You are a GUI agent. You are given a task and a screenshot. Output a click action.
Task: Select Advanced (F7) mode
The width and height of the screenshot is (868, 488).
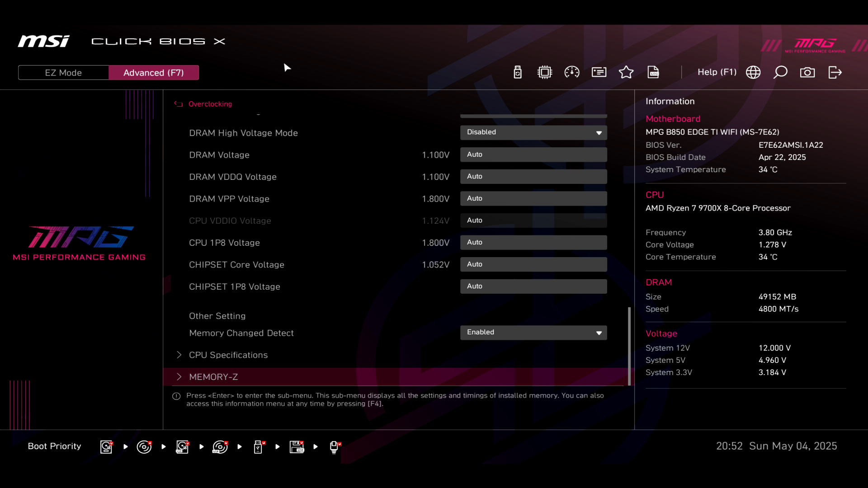coord(154,73)
